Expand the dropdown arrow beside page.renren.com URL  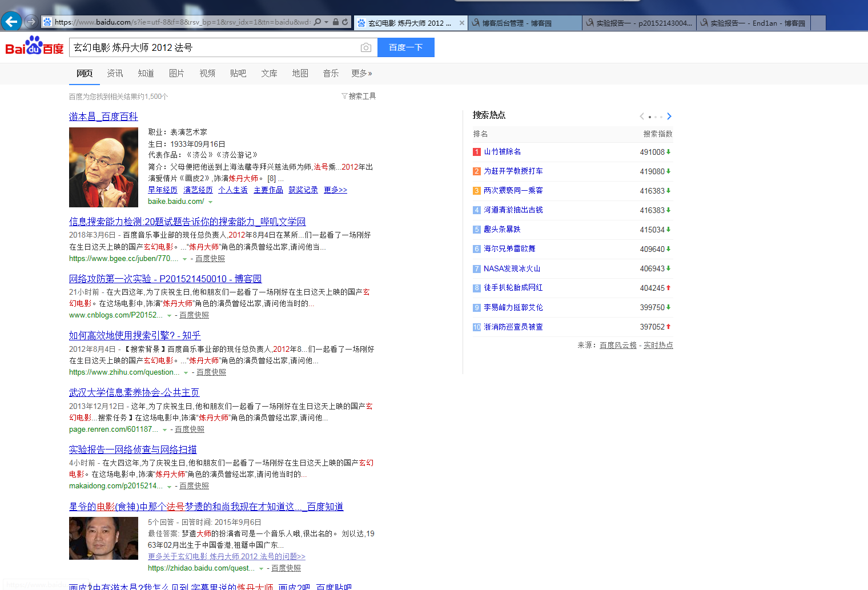coord(164,430)
